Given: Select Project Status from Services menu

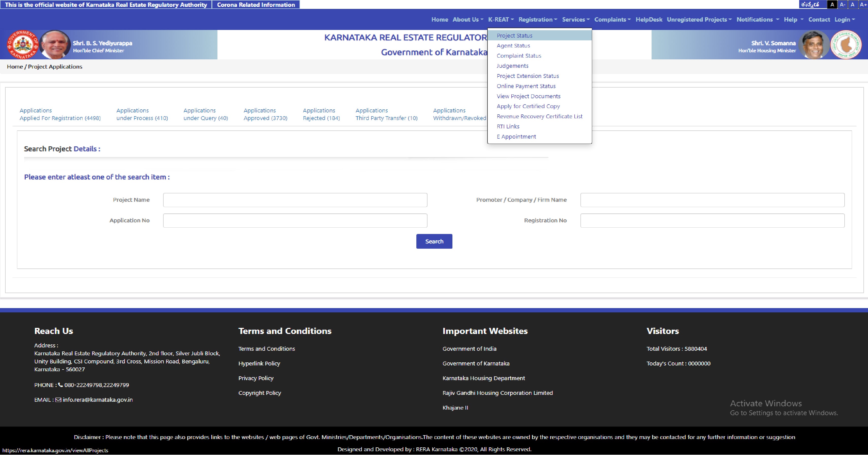Looking at the screenshot, I should pyautogui.click(x=540, y=35).
